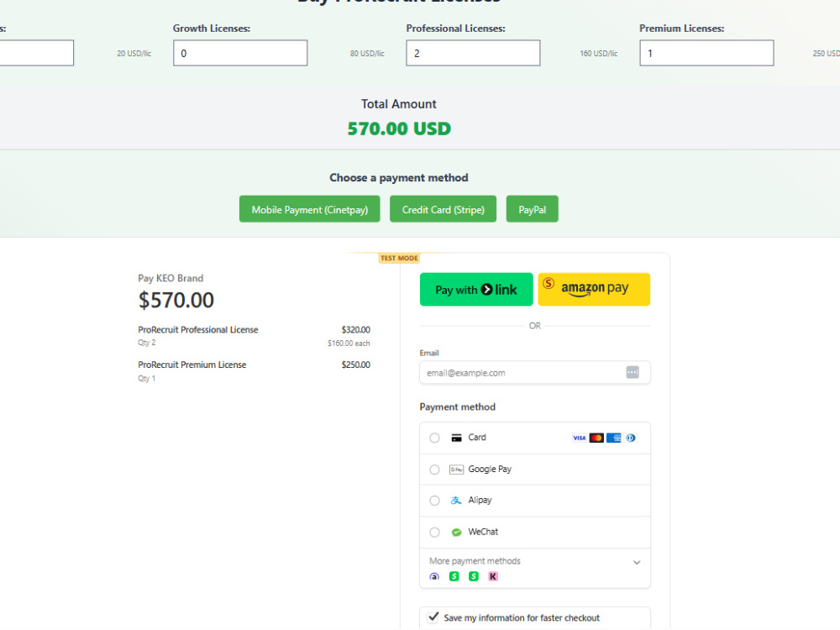Click the Choose a payment method heading
The width and height of the screenshot is (840, 630).
click(x=398, y=177)
